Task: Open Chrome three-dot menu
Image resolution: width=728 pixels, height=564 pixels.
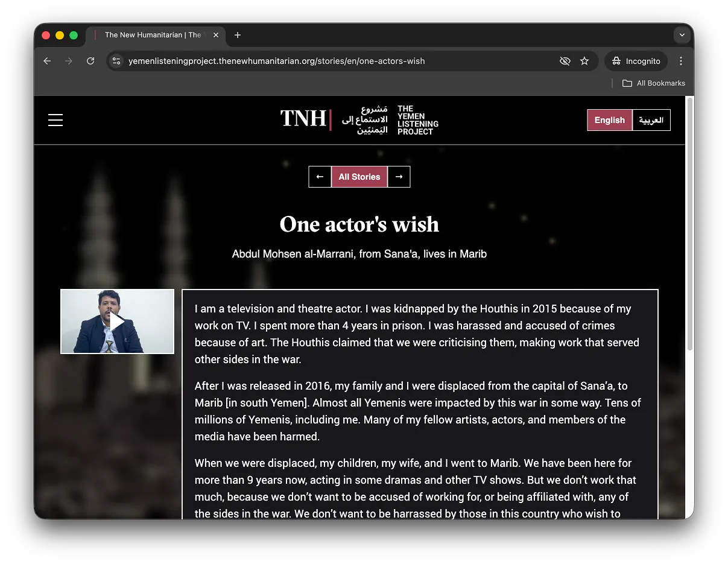Action: (681, 61)
